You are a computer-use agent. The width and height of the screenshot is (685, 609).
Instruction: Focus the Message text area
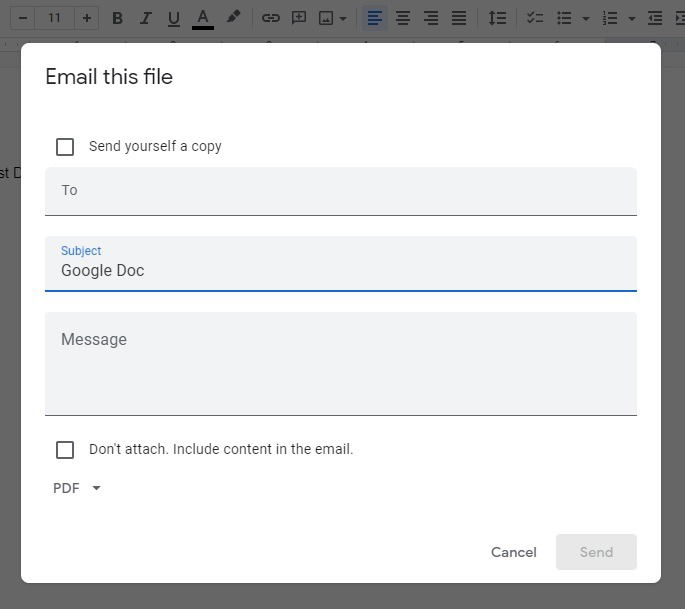(x=340, y=364)
